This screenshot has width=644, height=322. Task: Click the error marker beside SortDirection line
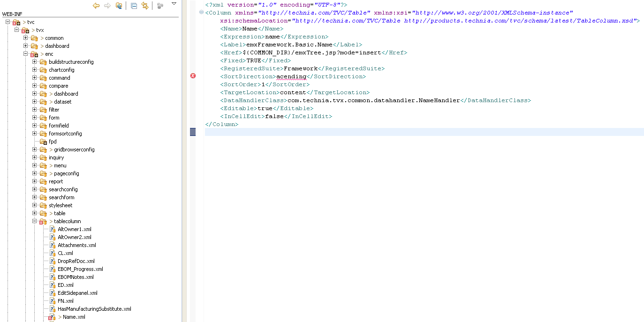[193, 76]
